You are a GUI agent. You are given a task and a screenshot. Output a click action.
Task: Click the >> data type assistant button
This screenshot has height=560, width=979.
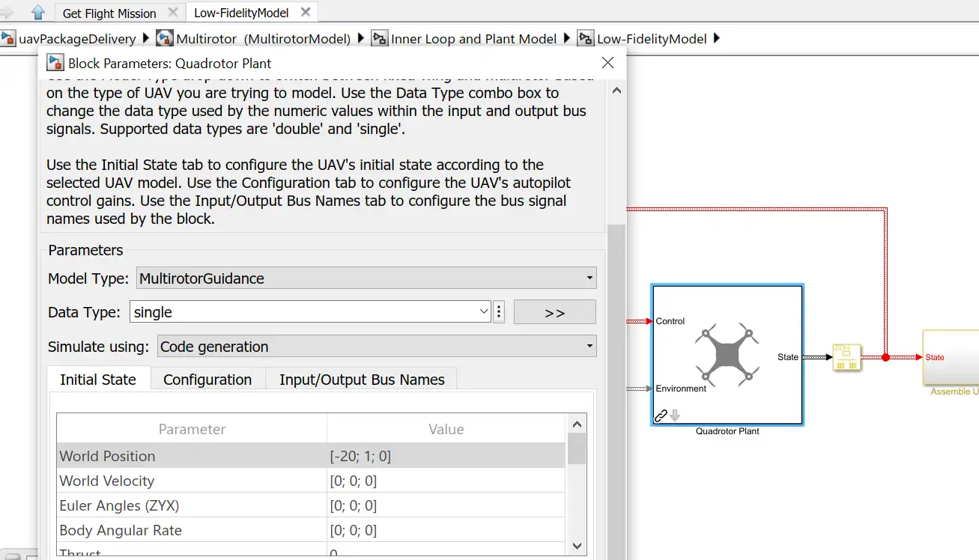pyautogui.click(x=554, y=312)
